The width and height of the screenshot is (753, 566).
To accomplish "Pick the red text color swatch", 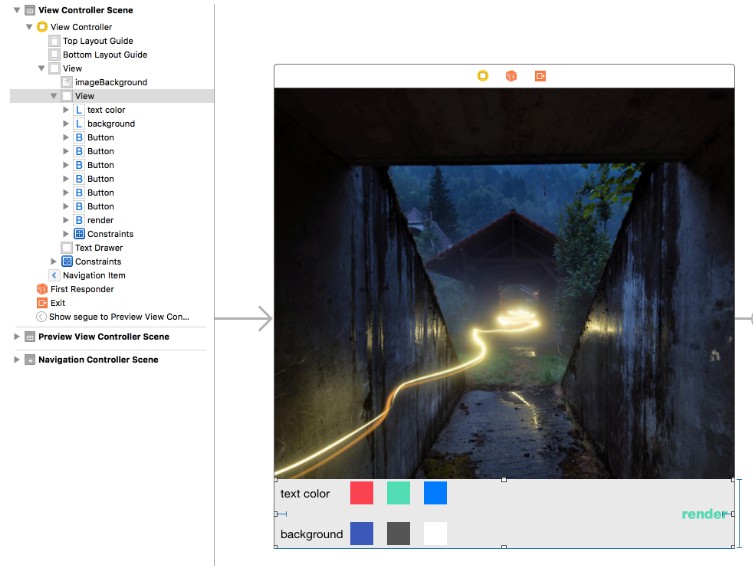I will click(361, 493).
